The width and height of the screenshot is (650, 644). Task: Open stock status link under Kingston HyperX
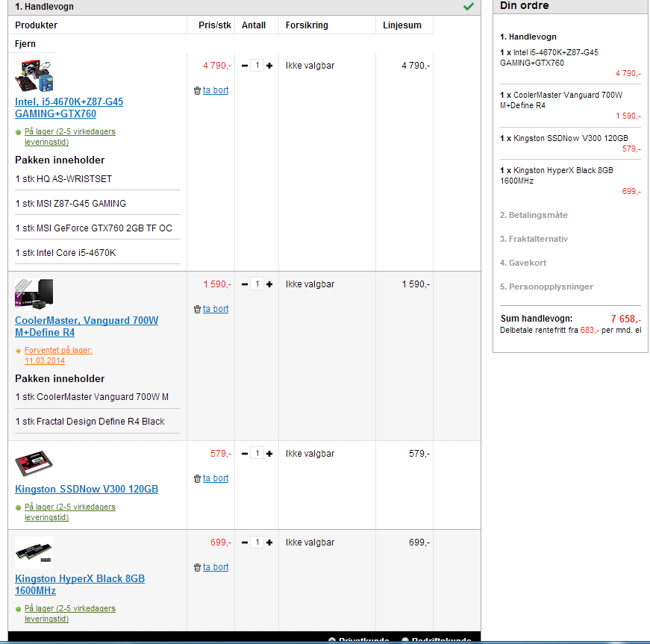69,613
